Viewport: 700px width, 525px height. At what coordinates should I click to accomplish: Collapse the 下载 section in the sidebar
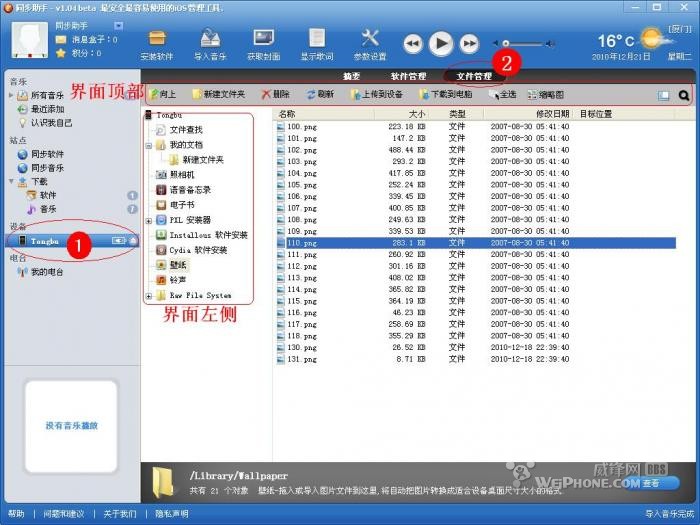click(x=11, y=182)
